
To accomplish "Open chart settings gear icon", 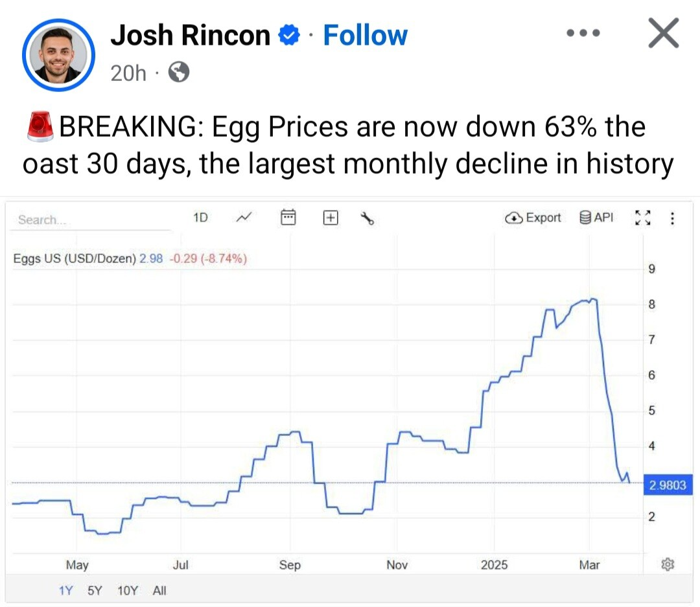I will [x=668, y=564].
